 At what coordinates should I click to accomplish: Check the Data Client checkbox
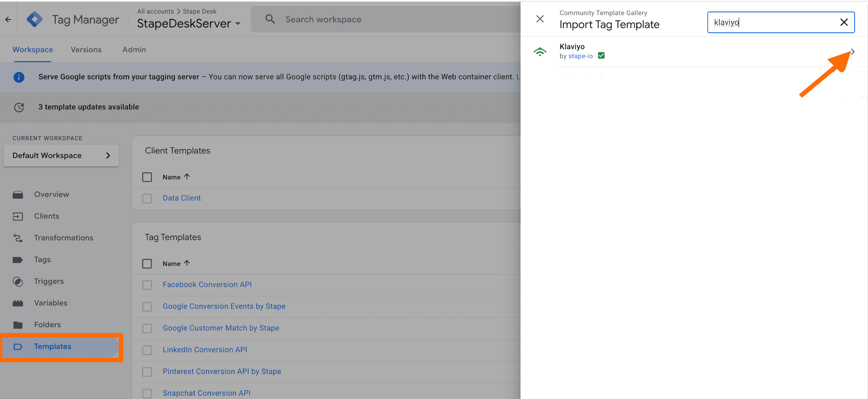[147, 199]
